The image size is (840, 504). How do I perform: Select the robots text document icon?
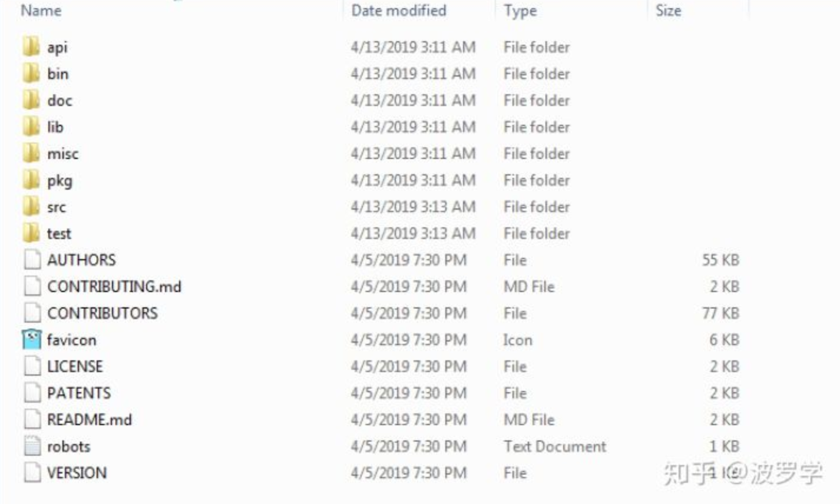pos(32,446)
